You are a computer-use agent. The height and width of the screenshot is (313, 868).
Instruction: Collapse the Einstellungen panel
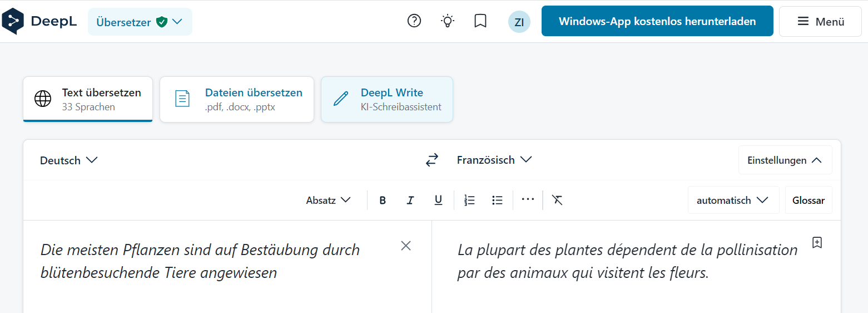coord(785,160)
